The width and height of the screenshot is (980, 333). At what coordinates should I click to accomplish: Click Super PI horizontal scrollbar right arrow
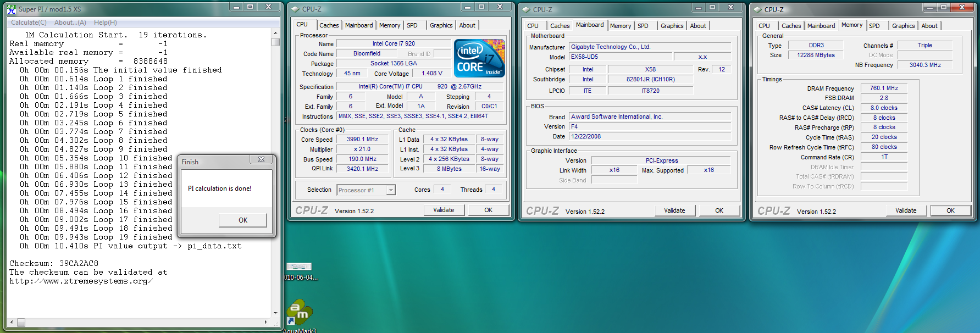[266, 322]
